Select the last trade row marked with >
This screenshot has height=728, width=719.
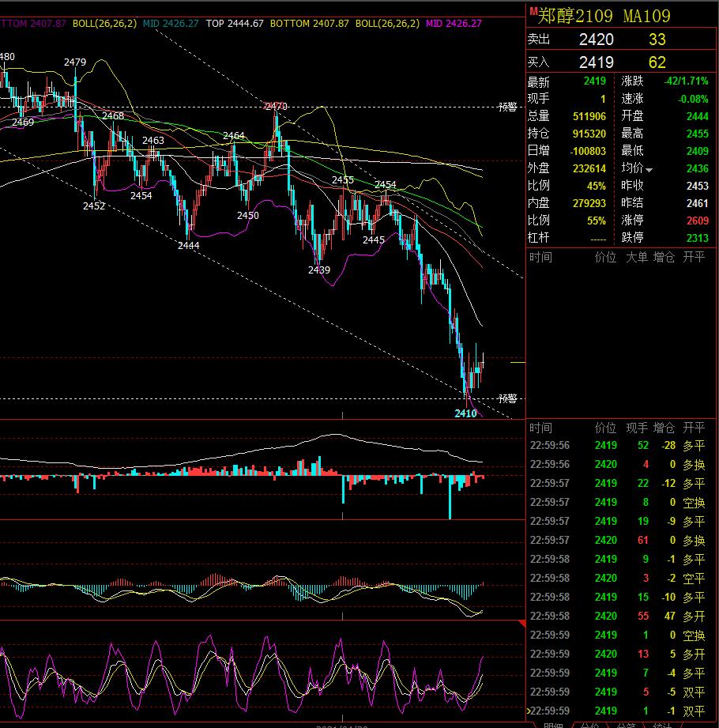click(x=621, y=711)
